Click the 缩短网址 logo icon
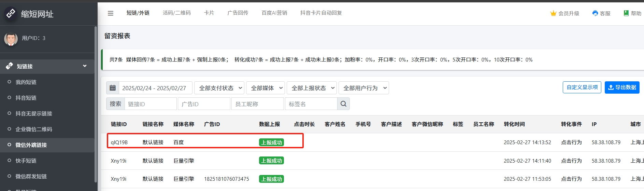Image resolution: width=644 pixels, height=191 pixels. (11, 14)
